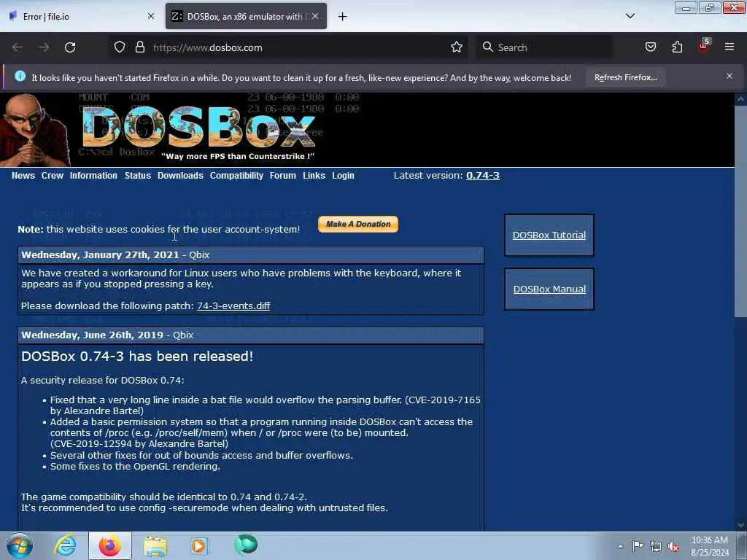Select the DOSBox x86 emulator tab
Viewport: 747px width, 560px height.
(246, 16)
